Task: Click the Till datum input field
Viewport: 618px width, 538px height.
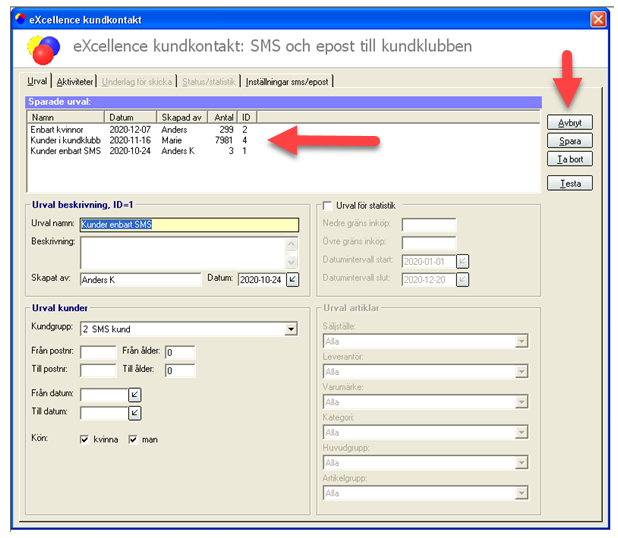Action: [104, 413]
